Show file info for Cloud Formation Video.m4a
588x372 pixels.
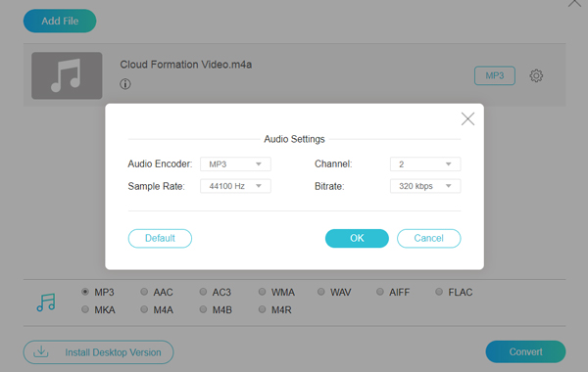125,84
